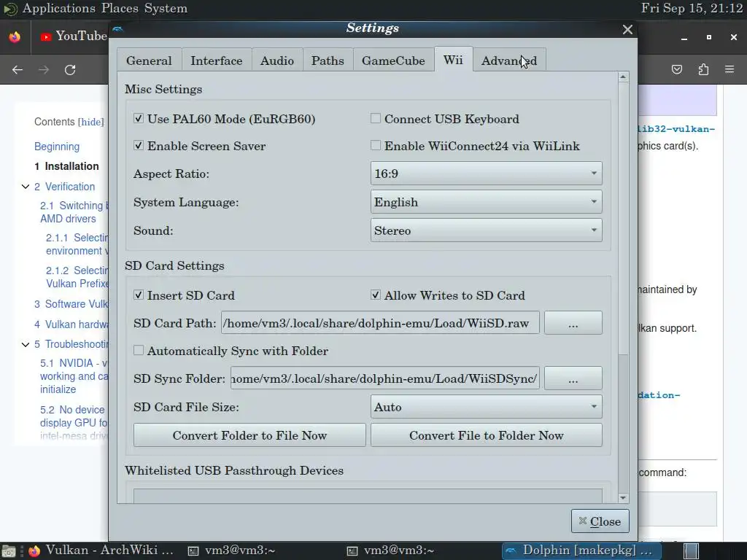Open the Sound dropdown set to Stereo
This screenshot has width=747, height=560.
pos(486,230)
